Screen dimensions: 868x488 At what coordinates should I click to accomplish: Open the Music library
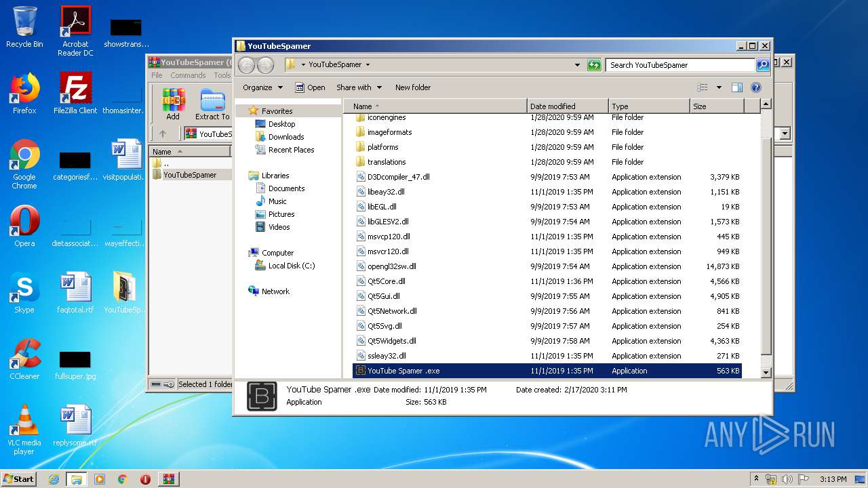[x=277, y=201]
